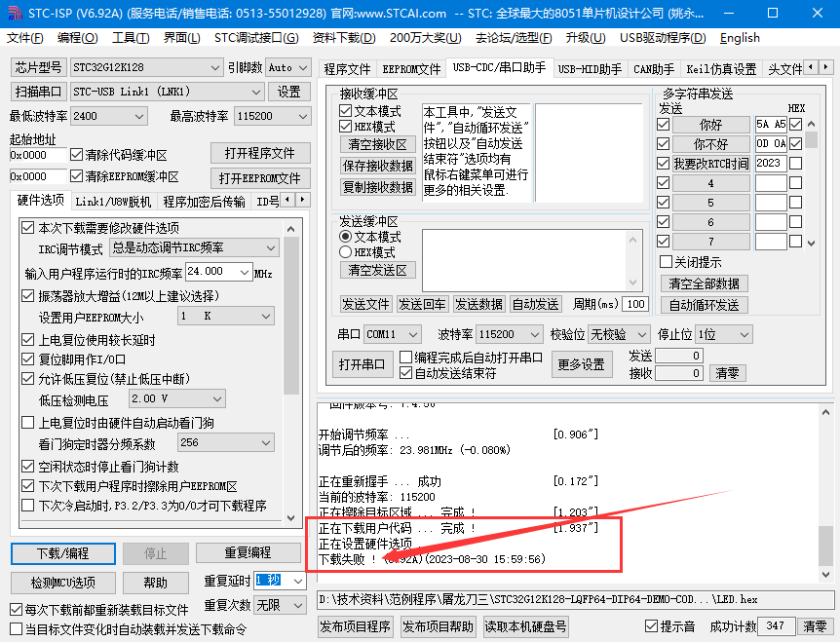Open the 低压检测电压 2.00 V dropdown
The image size is (840, 642).
click(217, 398)
